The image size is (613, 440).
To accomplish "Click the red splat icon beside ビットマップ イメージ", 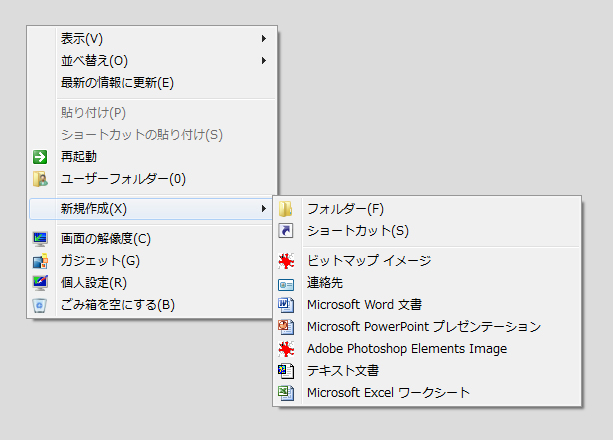I will click(x=286, y=261).
